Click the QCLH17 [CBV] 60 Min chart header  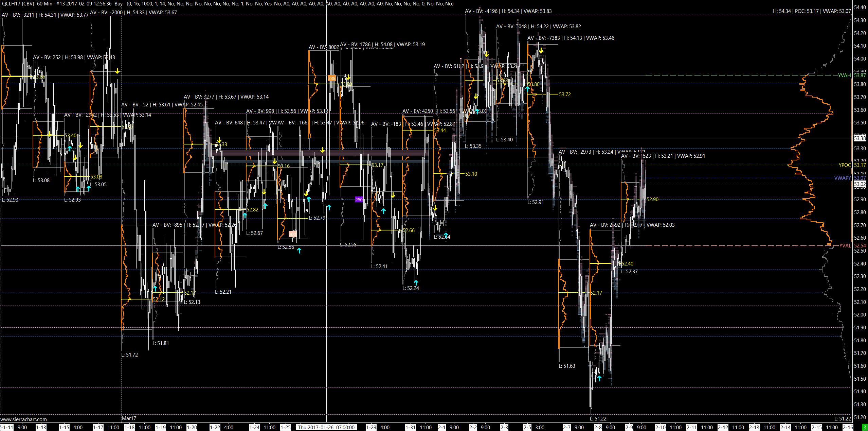[x=27, y=3]
